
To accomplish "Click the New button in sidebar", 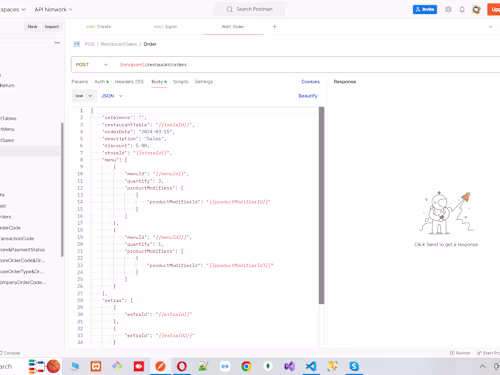I will pos(32,27).
